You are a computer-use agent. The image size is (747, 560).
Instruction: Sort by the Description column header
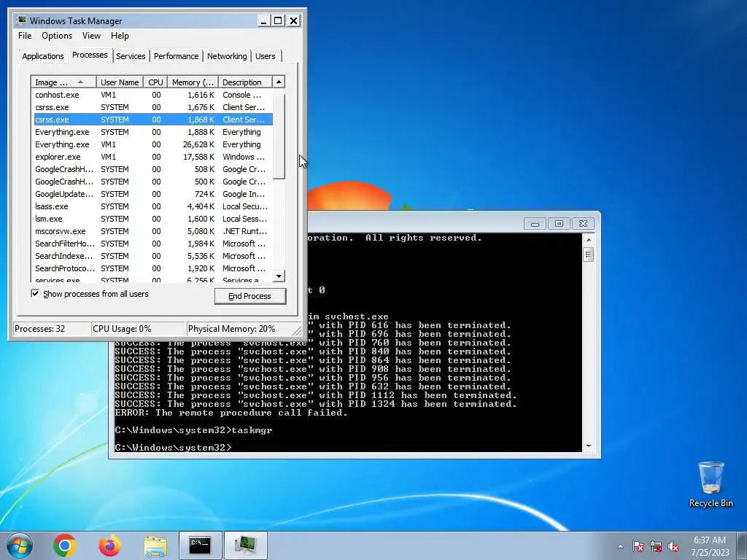(245, 82)
